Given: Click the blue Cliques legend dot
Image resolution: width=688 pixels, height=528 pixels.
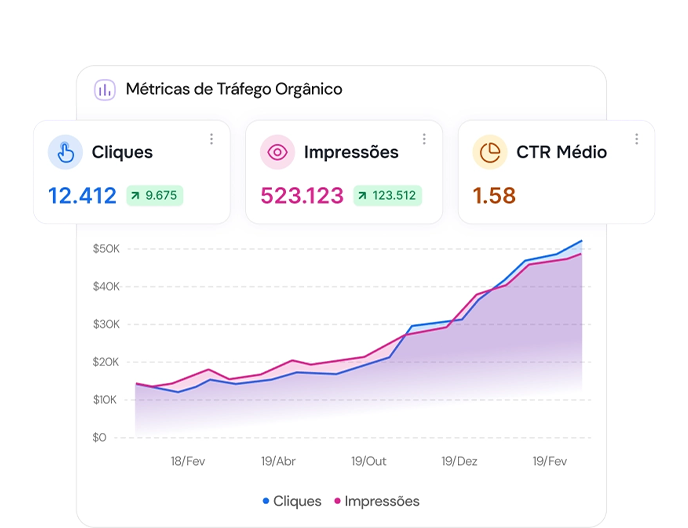Looking at the screenshot, I should coord(266,501).
